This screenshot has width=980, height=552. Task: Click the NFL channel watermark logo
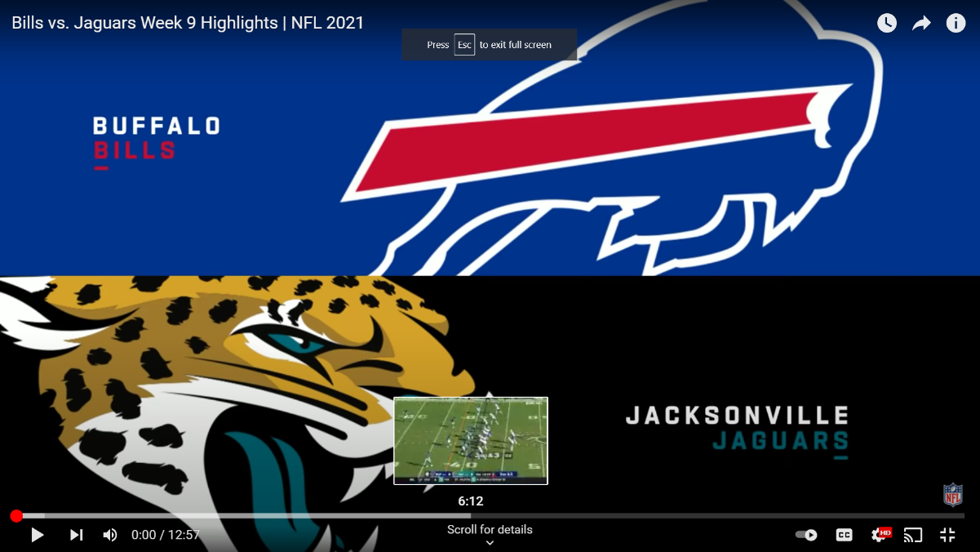point(953,495)
